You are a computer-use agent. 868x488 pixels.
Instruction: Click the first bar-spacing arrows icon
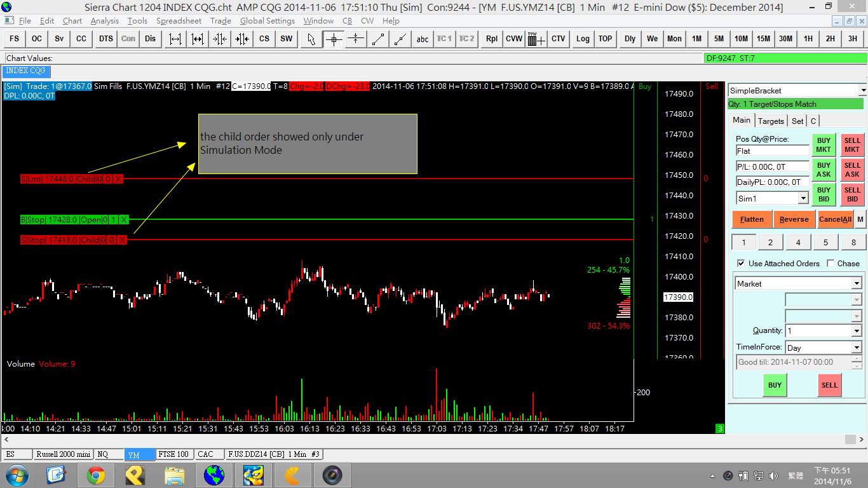click(175, 39)
